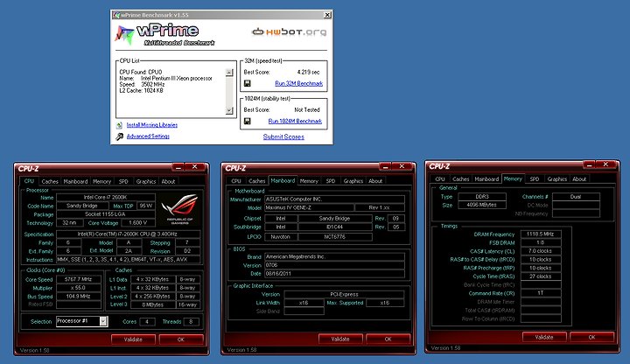
Task: Click the BIOS date 08/16/2011
Action: point(334,274)
